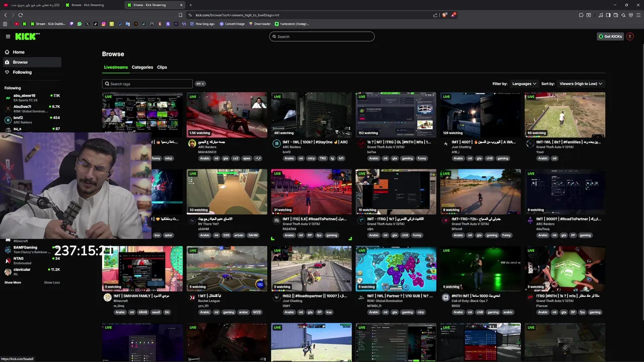
Task: Open the M7MDI_11 RISK stream thumbnail
Action: coord(396,268)
